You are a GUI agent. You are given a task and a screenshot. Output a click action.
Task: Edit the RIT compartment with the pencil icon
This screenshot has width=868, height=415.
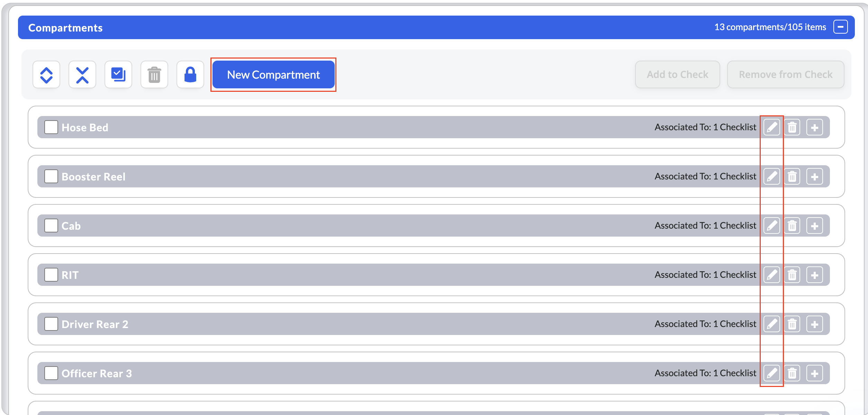pyautogui.click(x=772, y=275)
